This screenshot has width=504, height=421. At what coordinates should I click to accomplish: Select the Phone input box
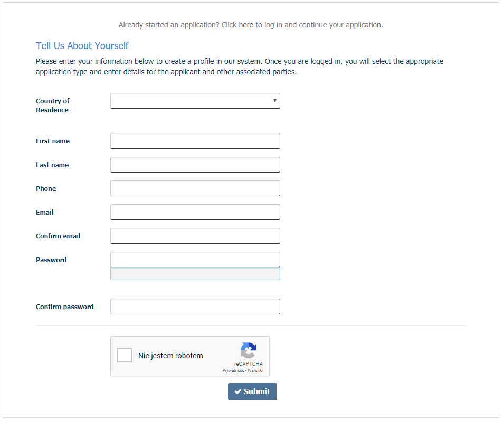point(195,188)
